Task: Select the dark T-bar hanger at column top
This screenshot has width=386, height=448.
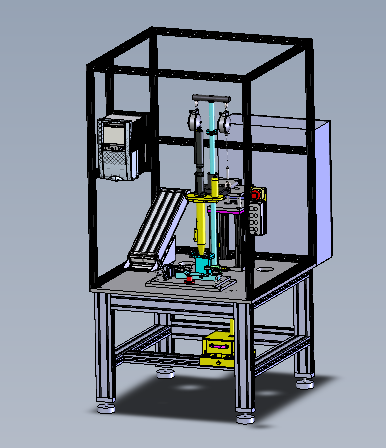Action: pos(211,98)
